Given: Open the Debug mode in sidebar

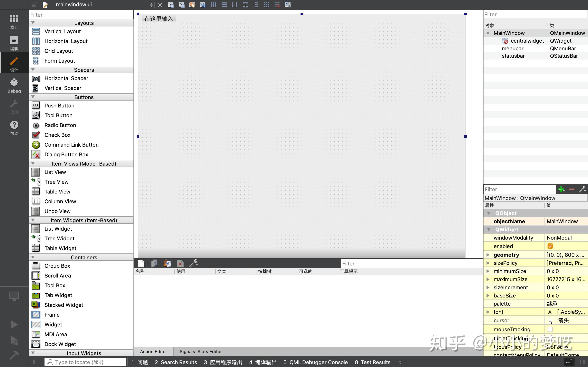Looking at the screenshot, I should pyautogui.click(x=14, y=85).
